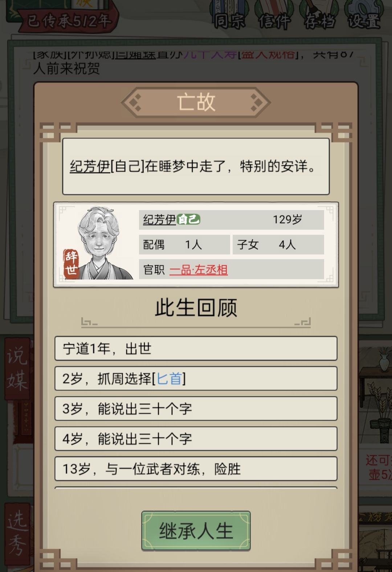Click the blue 匕首 item link
Screen dimensions: 392x572
[169, 379]
